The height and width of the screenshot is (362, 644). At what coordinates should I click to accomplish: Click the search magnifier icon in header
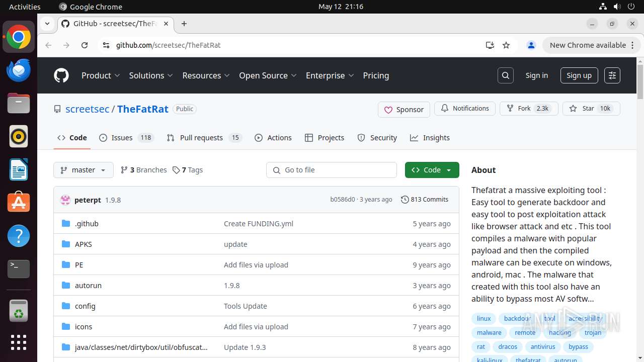coord(506,75)
